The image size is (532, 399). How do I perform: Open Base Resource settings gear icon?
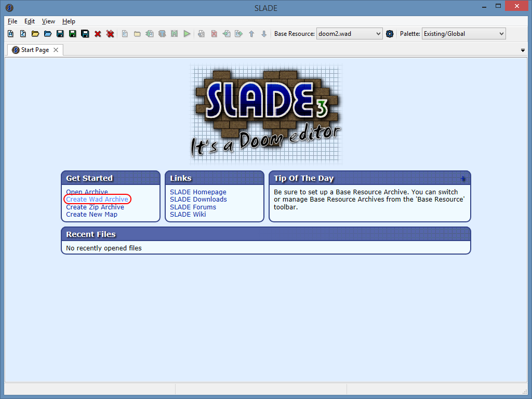(390, 34)
